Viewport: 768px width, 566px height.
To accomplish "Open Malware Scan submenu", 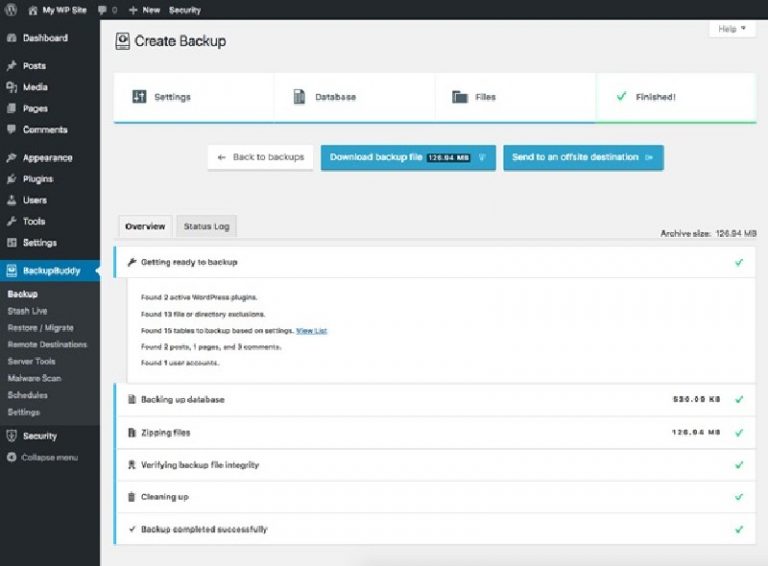I will (34, 378).
